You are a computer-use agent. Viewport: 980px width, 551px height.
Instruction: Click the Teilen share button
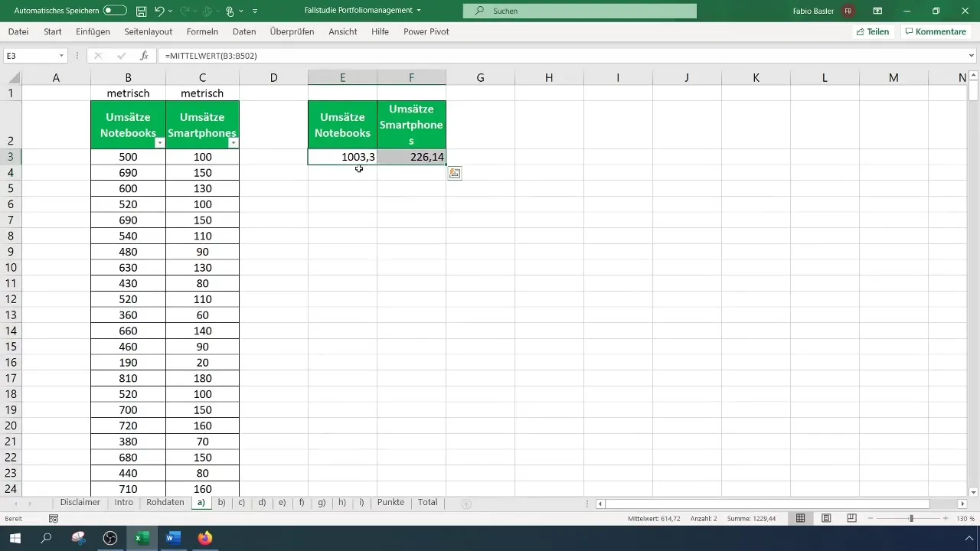coord(872,32)
